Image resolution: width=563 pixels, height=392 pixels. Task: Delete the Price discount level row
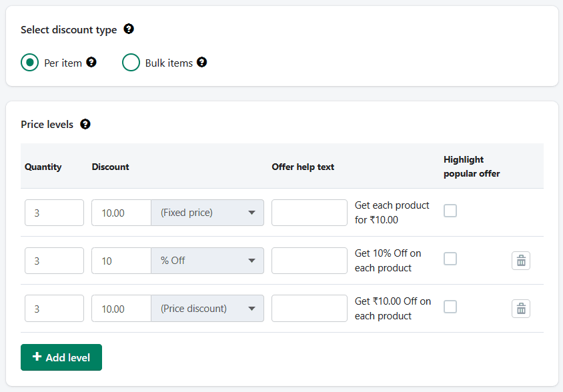(521, 309)
